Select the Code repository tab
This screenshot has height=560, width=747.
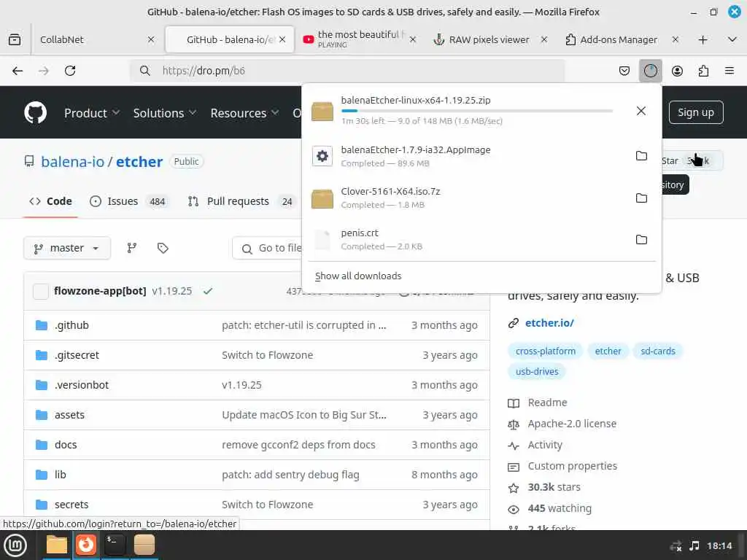point(50,201)
